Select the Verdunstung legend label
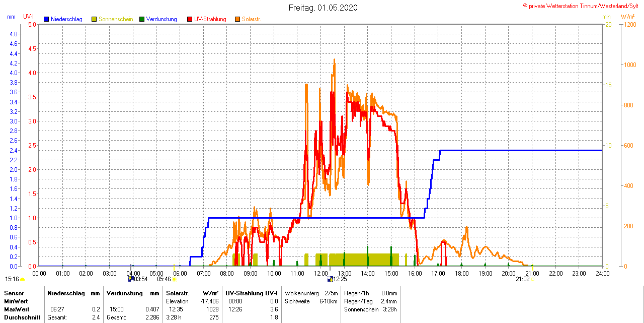644x323 pixels. [162, 19]
